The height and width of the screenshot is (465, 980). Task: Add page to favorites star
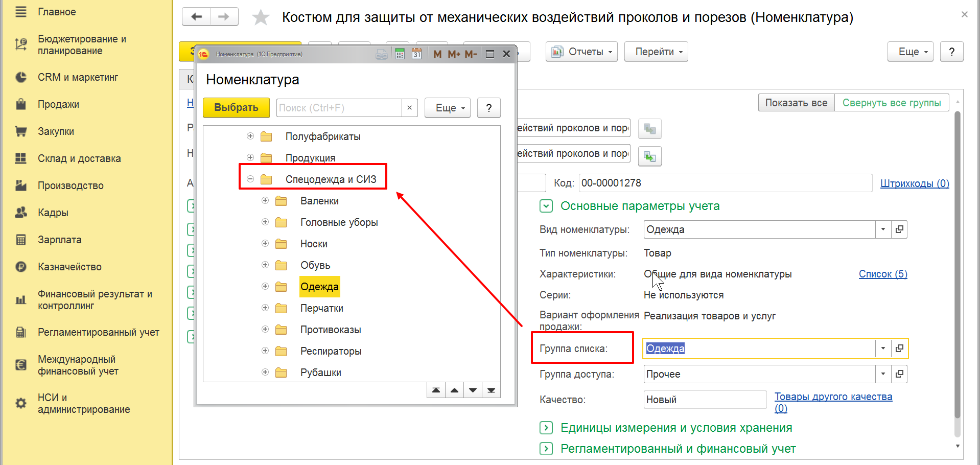[x=261, y=17]
